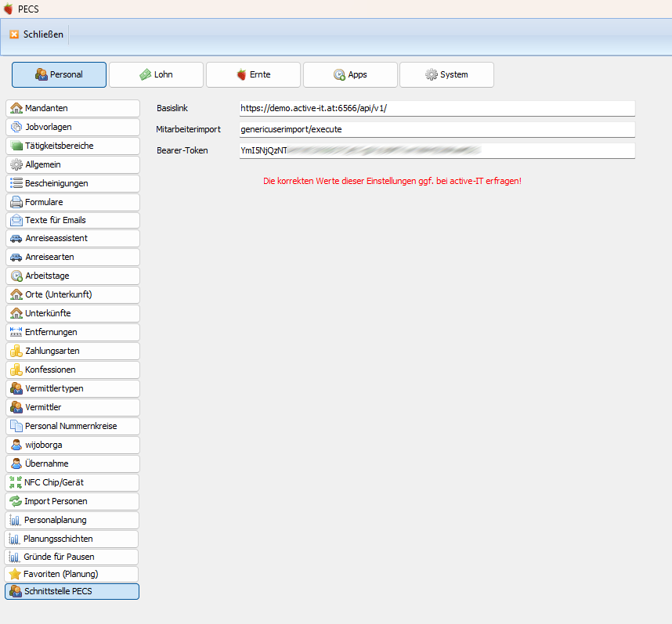Open the Ernte strawberry tab
This screenshot has height=624, width=672.
253,74
